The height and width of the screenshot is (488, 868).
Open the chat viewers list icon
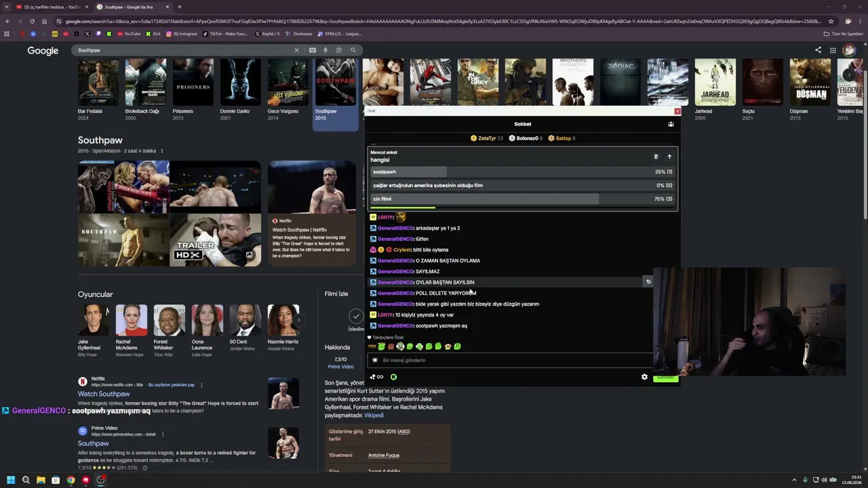pos(671,124)
